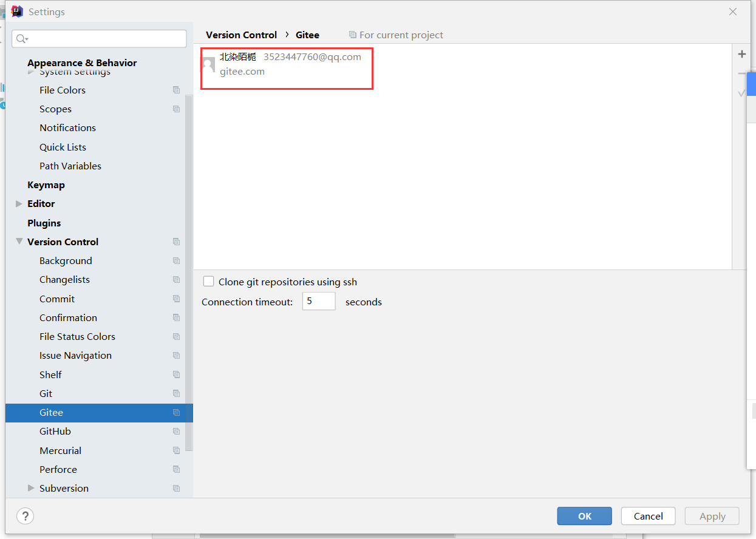The image size is (756, 539).
Task: Select the Gitee settings item
Action: pyautogui.click(x=99, y=413)
